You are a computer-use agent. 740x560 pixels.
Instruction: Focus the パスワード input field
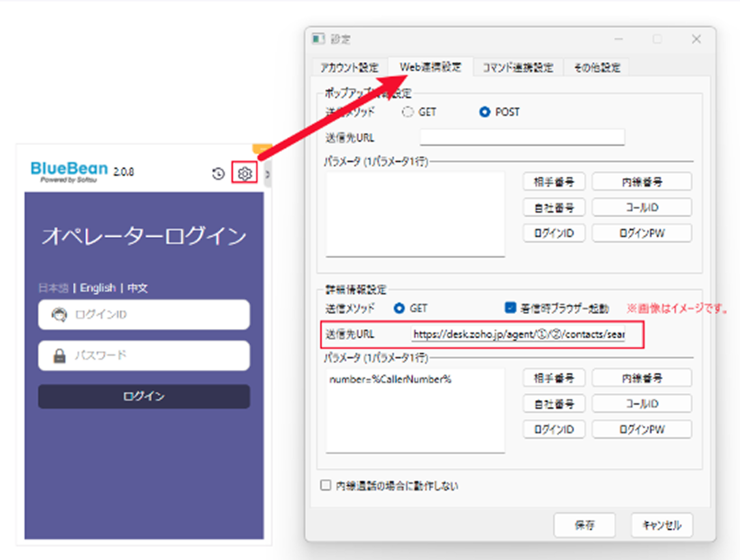[144, 356]
